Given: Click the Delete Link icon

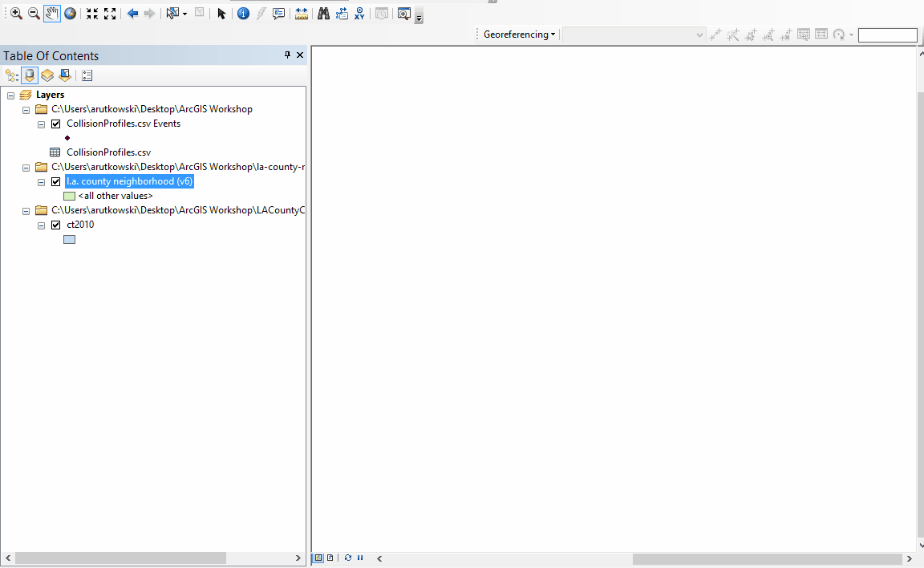Looking at the screenshot, I should point(785,34).
